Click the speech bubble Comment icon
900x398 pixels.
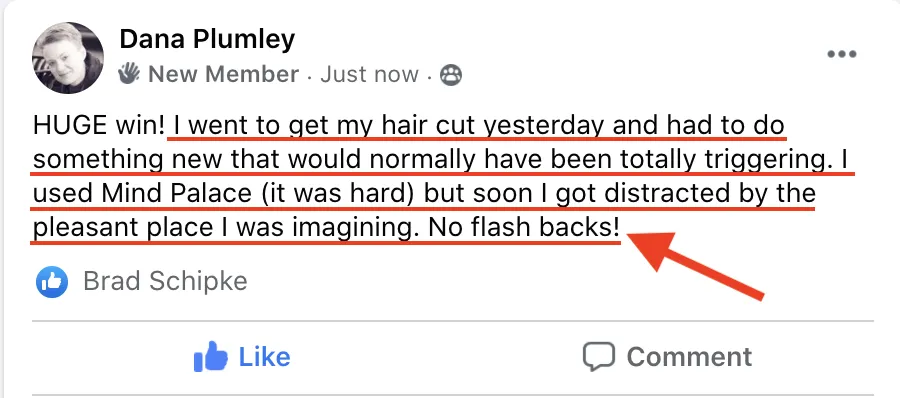(599, 357)
